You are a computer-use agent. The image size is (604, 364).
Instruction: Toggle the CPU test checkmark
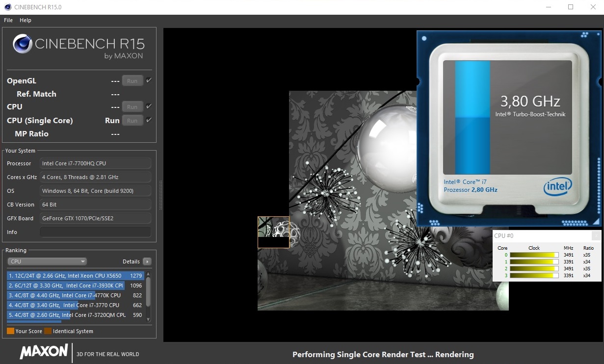[x=149, y=106]
